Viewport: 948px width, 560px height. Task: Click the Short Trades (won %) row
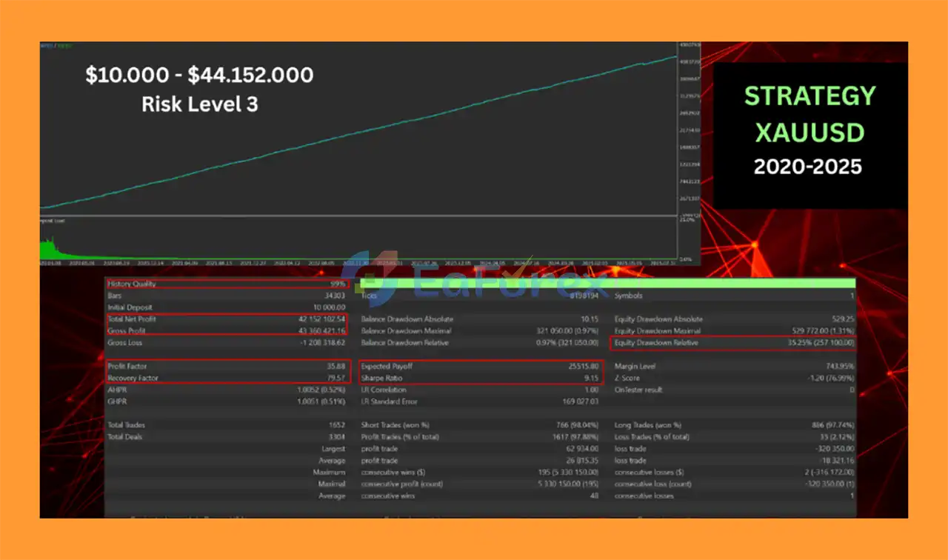(x=481, y=425)
